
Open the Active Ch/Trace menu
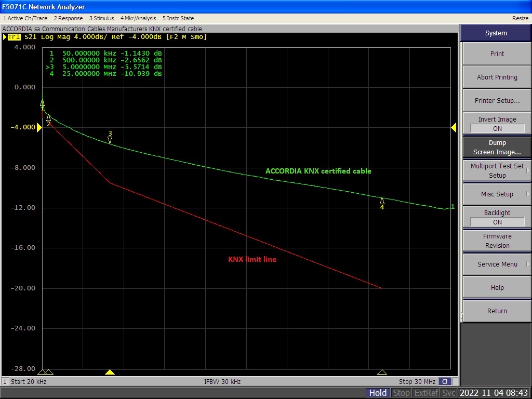(25, 18)
